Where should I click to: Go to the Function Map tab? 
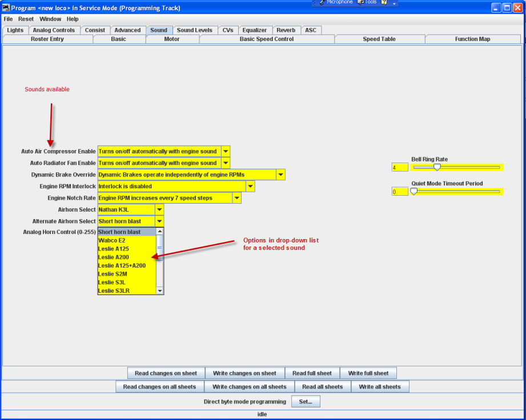pos(472,39)
